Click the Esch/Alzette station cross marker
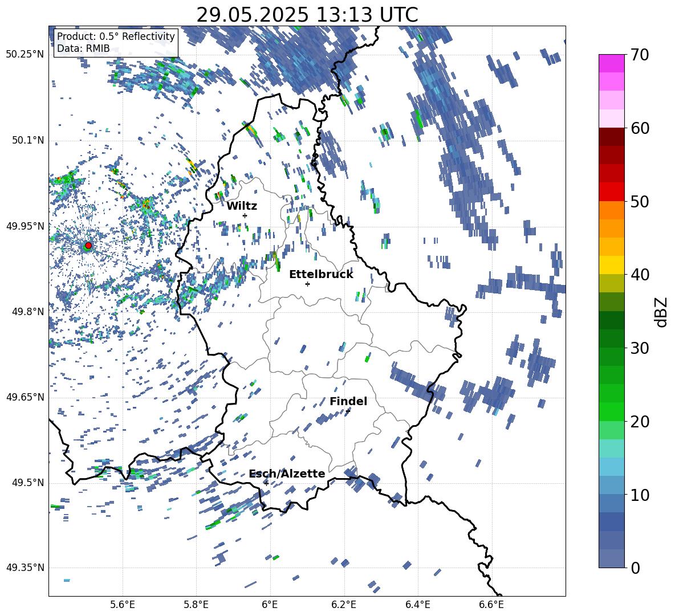This screenshot has width=675, height=616. [266, 483]
